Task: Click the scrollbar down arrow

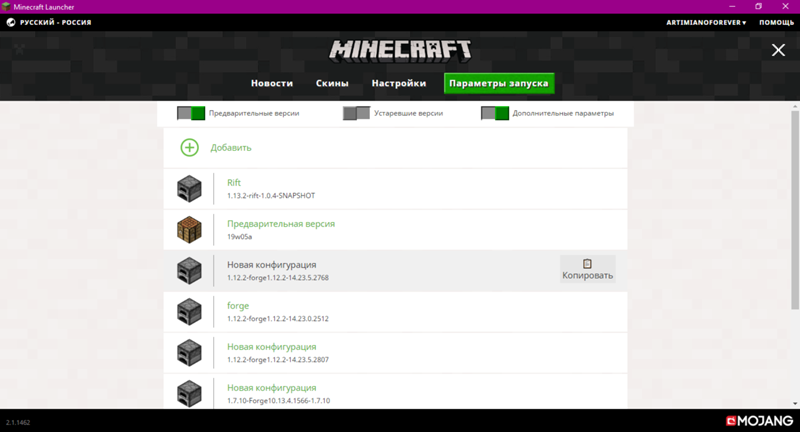Action: (x=795, y=404)
